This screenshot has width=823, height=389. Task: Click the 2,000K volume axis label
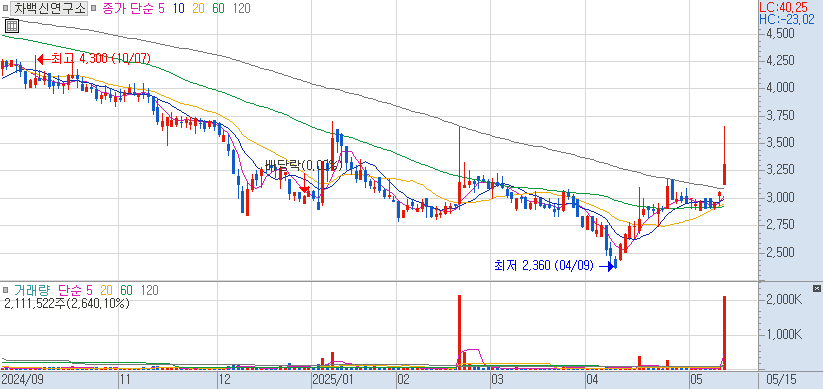(x=783, y=300)
